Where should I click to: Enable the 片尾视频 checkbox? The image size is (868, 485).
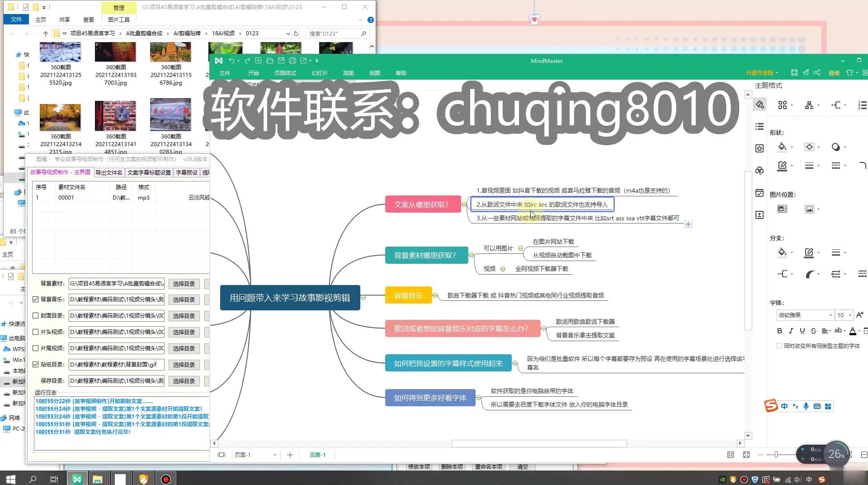[x=36, y=348]
